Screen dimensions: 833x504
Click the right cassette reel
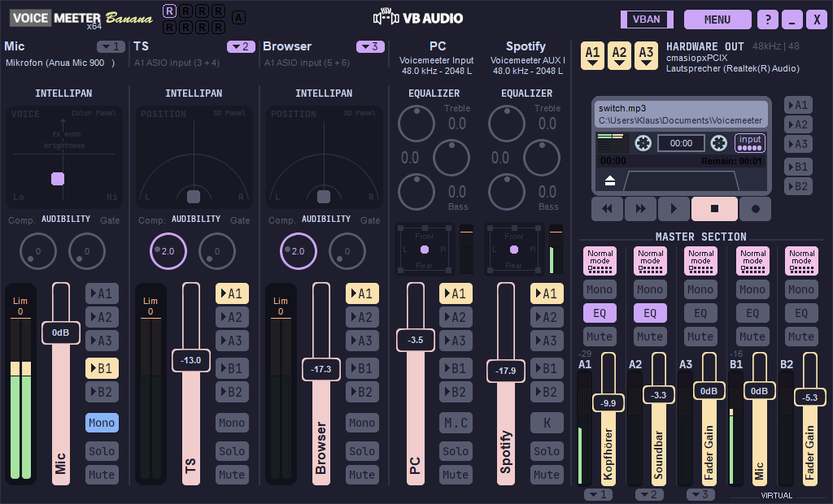[719, 143]
